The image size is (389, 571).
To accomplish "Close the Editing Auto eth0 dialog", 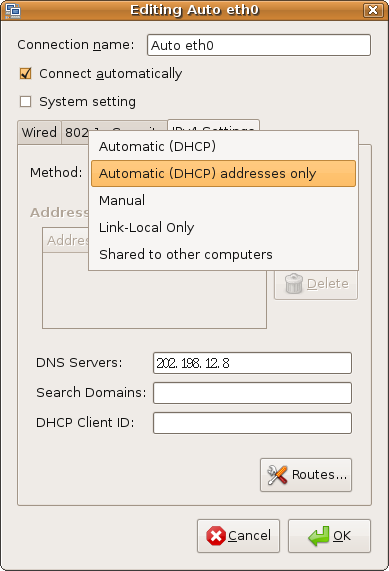I will 373,10.
